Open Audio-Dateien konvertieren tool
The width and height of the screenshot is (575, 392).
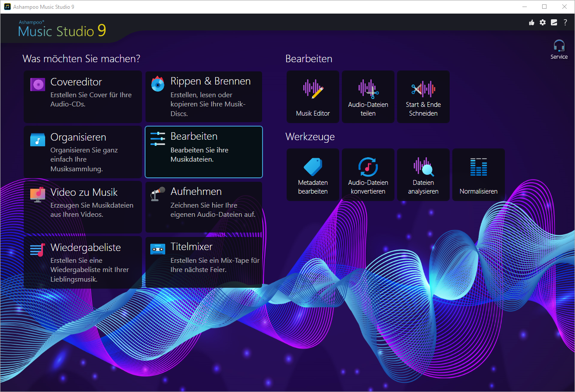pos(368,175)
